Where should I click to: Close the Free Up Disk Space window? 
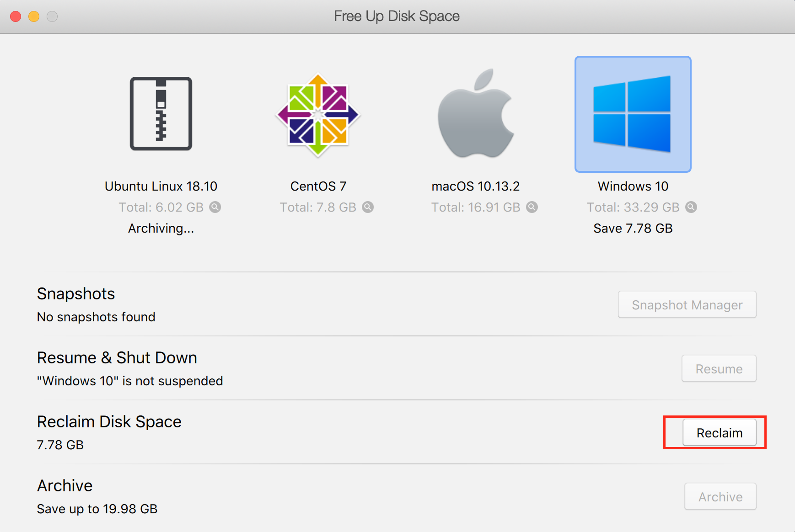(x=16, y=16)
